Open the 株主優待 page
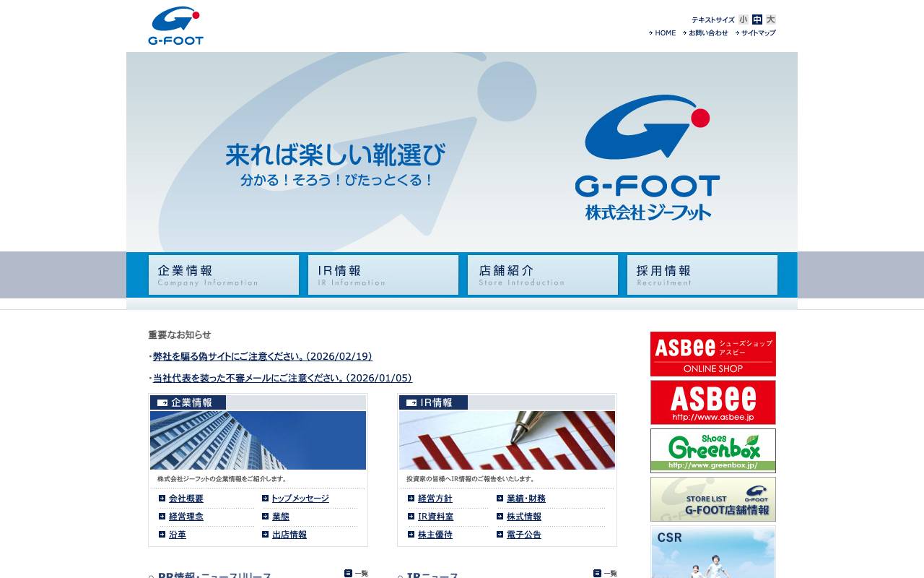The height and width of the screenshot is (578, 924). tap(434, 535)
